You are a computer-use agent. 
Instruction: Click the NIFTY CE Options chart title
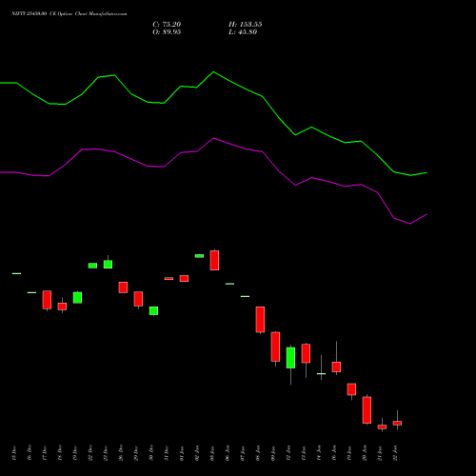[x=69, y=14]
